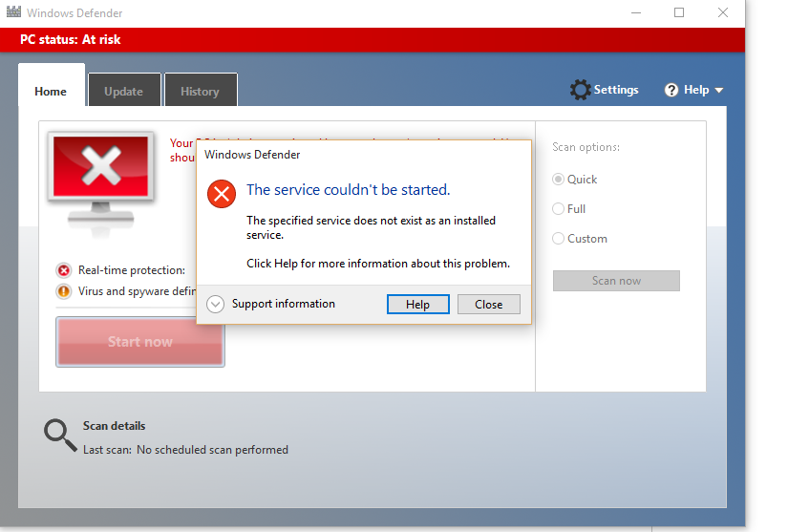Click the Real-time protection red status icon

(x=64, y=270)
